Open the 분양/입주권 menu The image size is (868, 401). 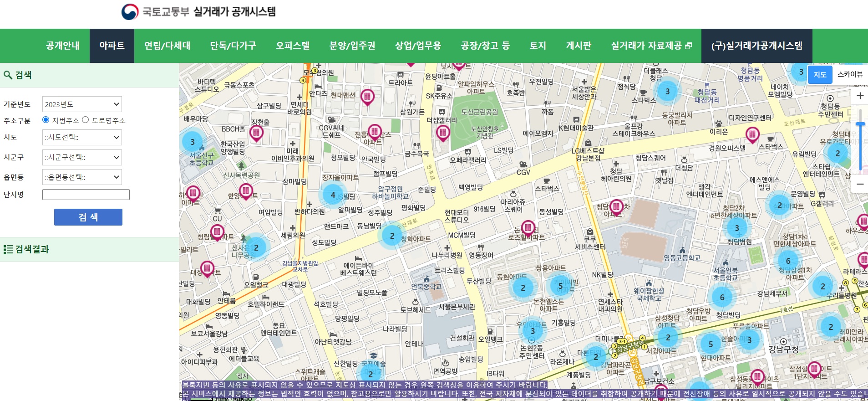click(x=352, y=46)
